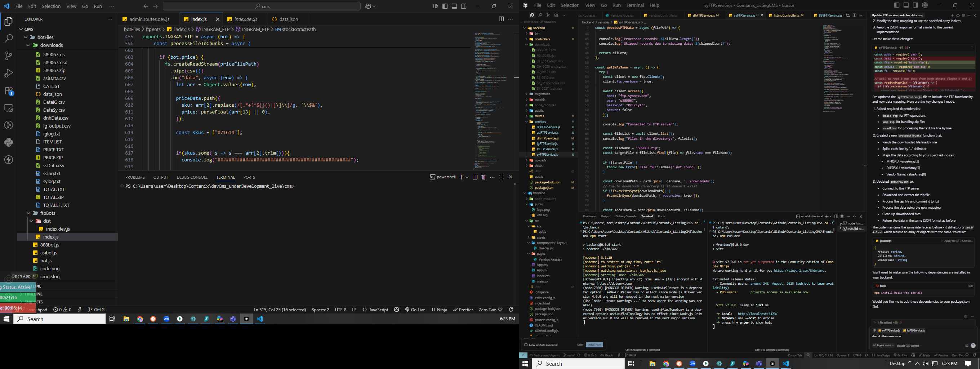This screenshot has width=980, height=369.
Task: Open PROBLEMS tab in VS Code panel
Action: (135, 177)
